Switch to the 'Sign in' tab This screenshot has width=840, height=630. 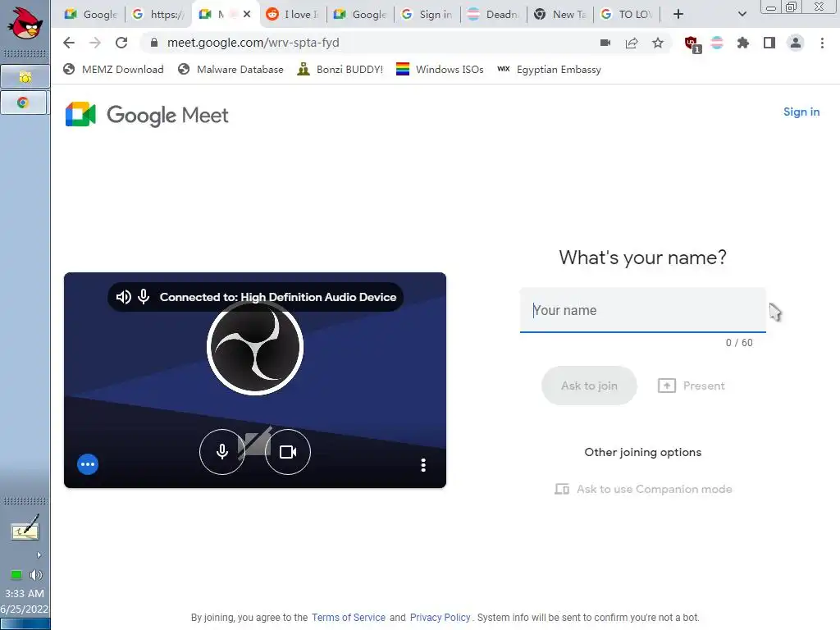427,15
